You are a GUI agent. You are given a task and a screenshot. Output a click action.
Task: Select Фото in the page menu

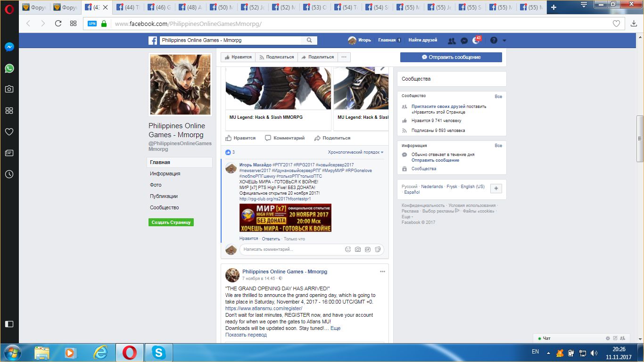click(156, 185)
